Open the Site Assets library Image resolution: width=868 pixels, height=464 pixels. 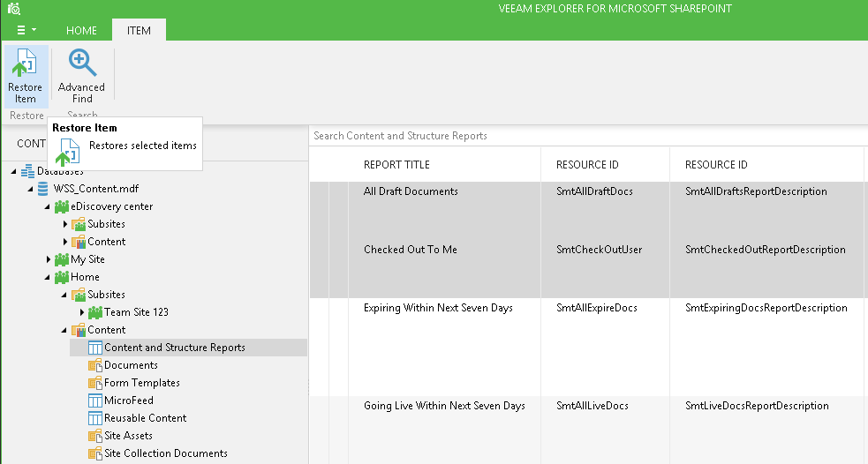128,436
